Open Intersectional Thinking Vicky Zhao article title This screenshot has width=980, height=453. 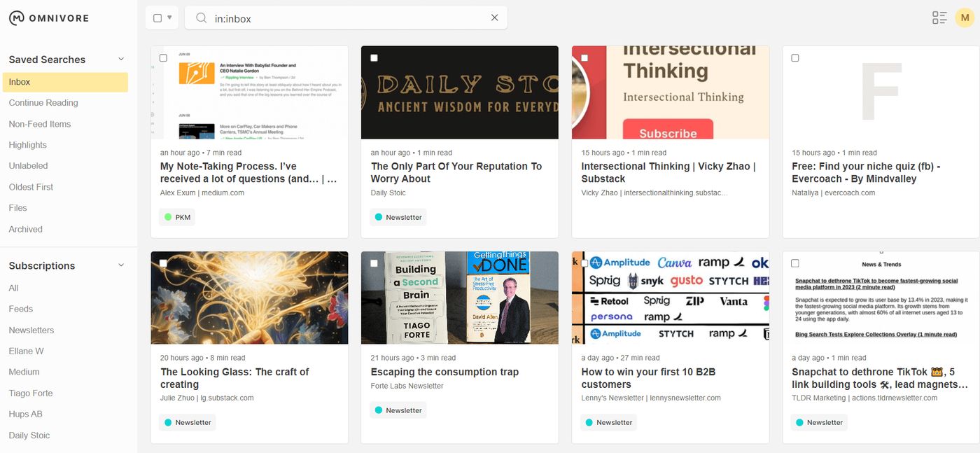pyautogui.click(x=668, y=172)
